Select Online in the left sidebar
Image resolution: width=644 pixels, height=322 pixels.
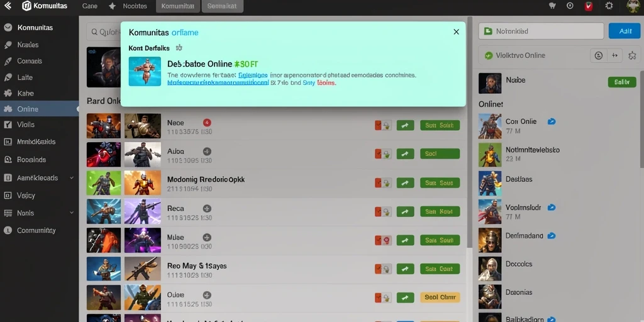tap(40, 109)
